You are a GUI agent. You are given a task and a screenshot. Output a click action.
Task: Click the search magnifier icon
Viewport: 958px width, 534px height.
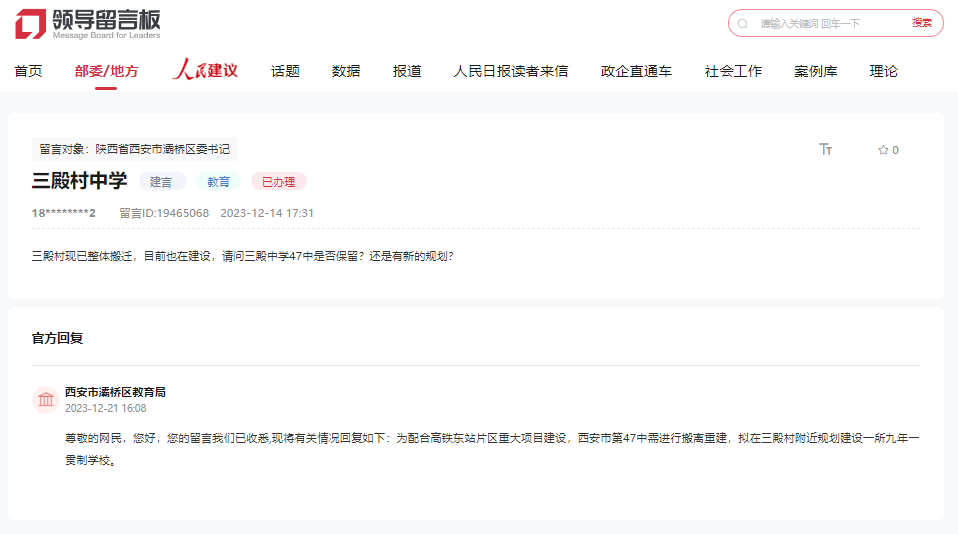[742, 24]
